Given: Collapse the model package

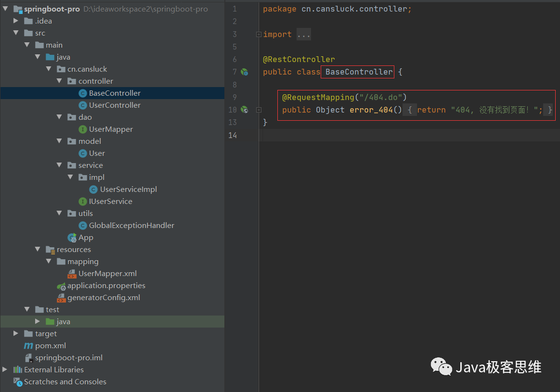Looking at the screenshot, I should [59, 141].
